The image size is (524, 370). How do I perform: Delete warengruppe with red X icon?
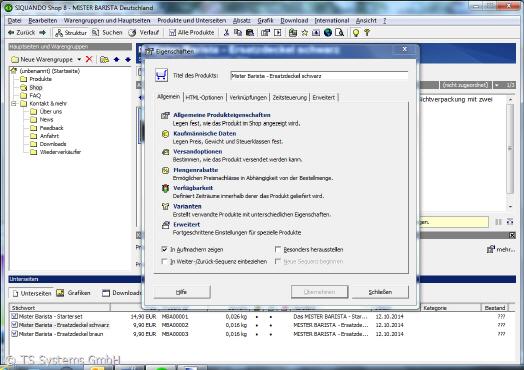click(89, 59)
